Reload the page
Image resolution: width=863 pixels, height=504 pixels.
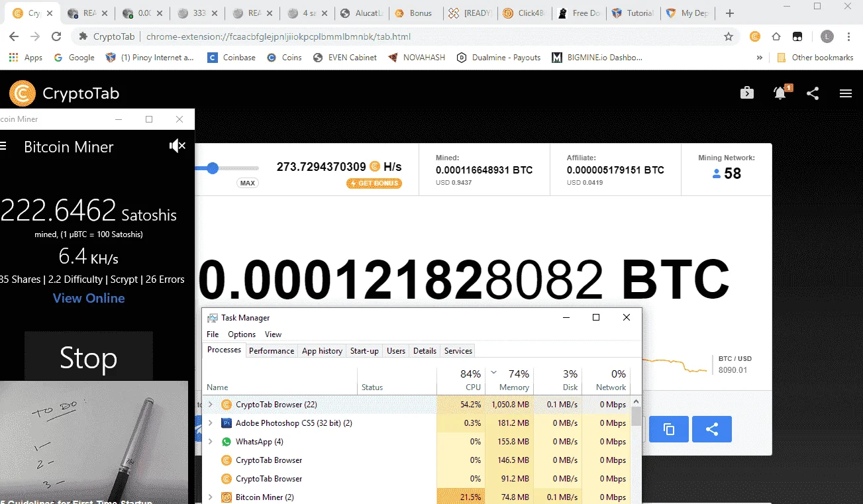(56, 36)
